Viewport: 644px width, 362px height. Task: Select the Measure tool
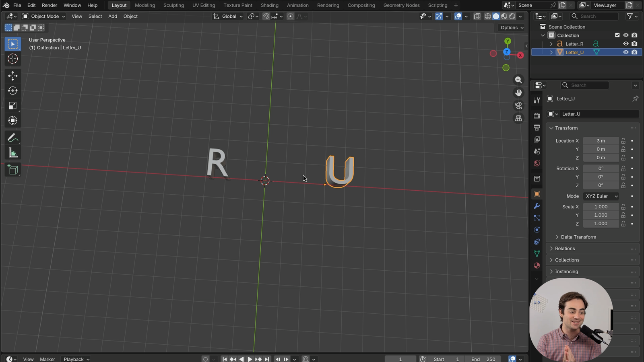13,153
